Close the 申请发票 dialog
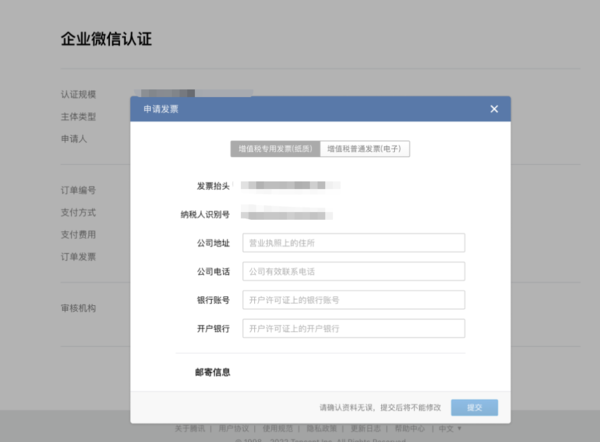The image size is (600, 442). tap(494, 109)
